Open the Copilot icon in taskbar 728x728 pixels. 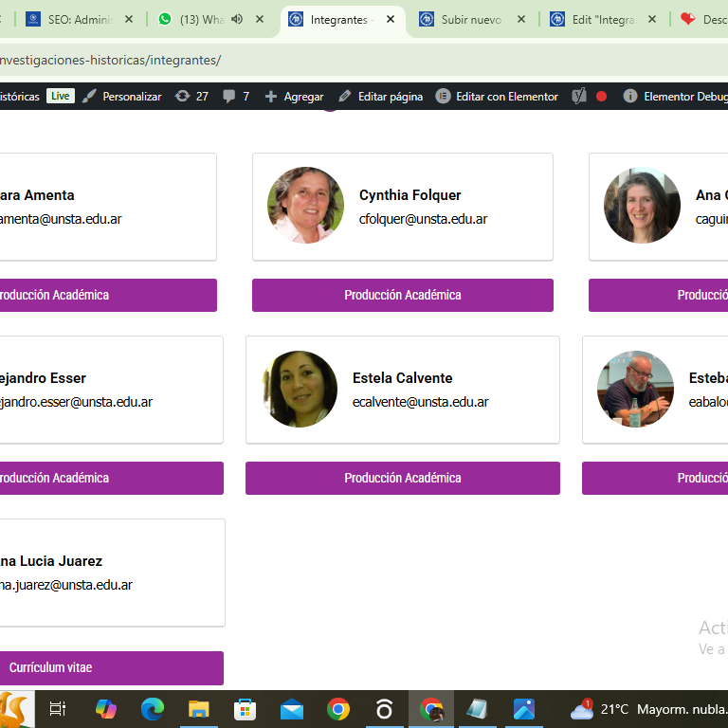(x=106, y=709)
